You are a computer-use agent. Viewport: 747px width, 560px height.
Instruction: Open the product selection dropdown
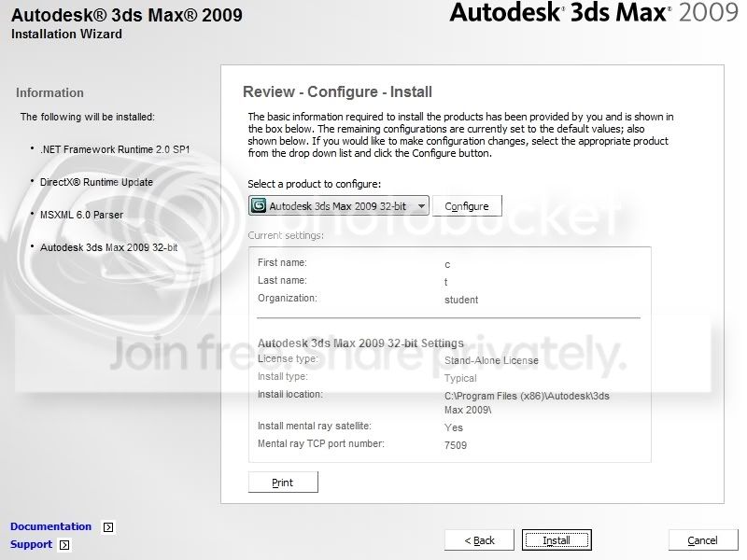[x=338, y=205]
